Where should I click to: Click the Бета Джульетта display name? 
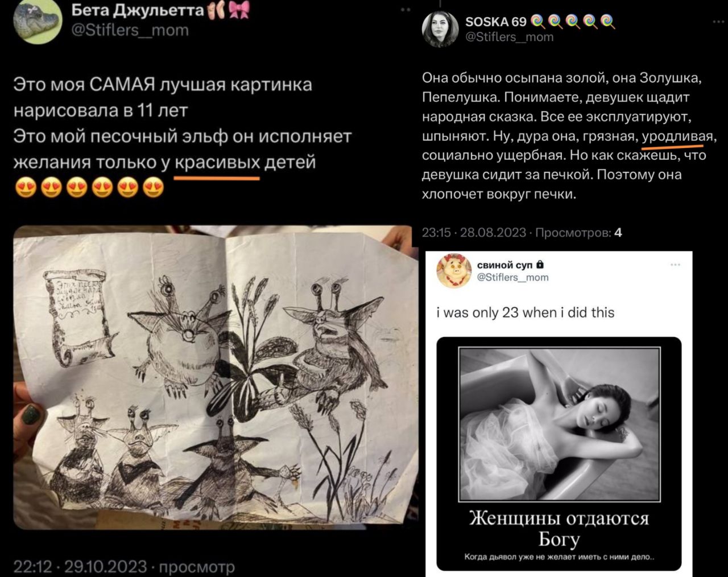137,10
